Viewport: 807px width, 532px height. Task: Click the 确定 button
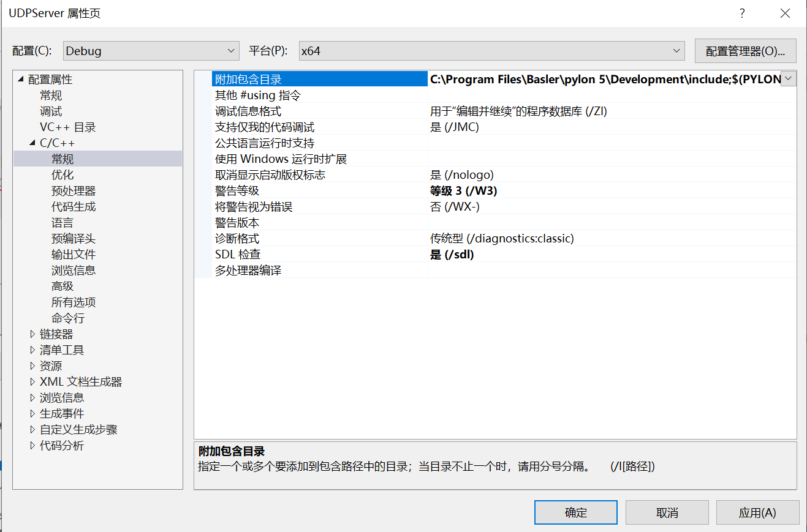575,512
